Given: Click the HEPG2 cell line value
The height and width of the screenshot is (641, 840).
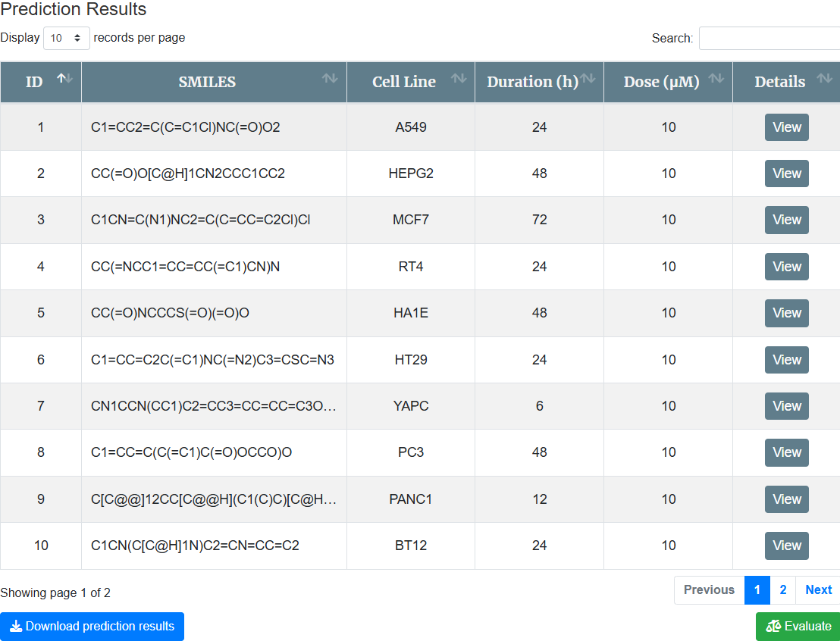Looking at the screenshot, I should point(411,174).
